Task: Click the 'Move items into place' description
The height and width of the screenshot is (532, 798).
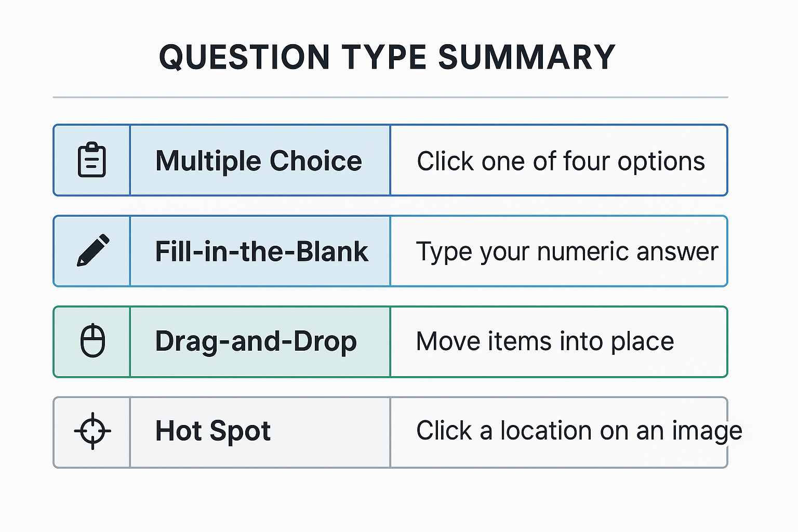Action: point(545,341)
